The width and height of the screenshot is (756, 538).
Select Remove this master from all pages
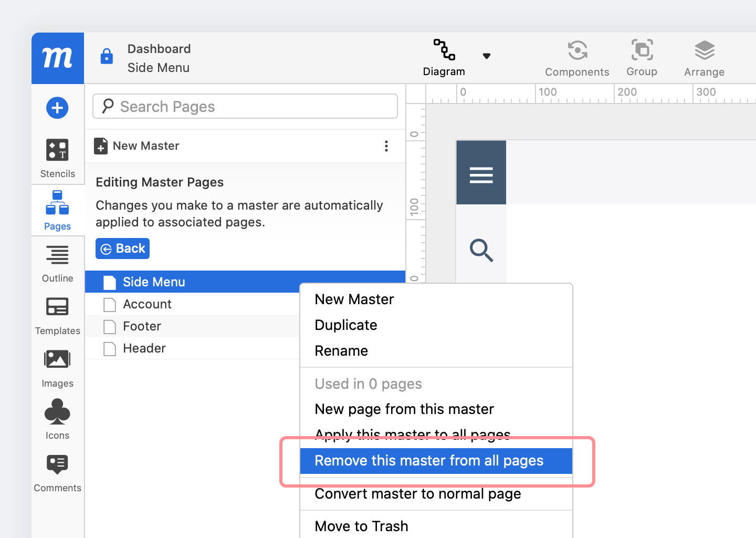click(429, 461)
